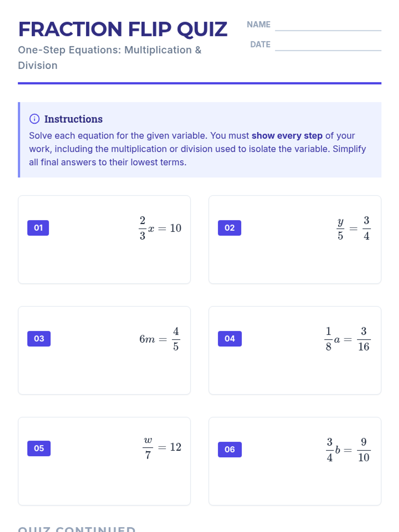Click the equation two-thirds x equals 10
This screenshot has height=532, width=399.
click(x=160, y=228)
